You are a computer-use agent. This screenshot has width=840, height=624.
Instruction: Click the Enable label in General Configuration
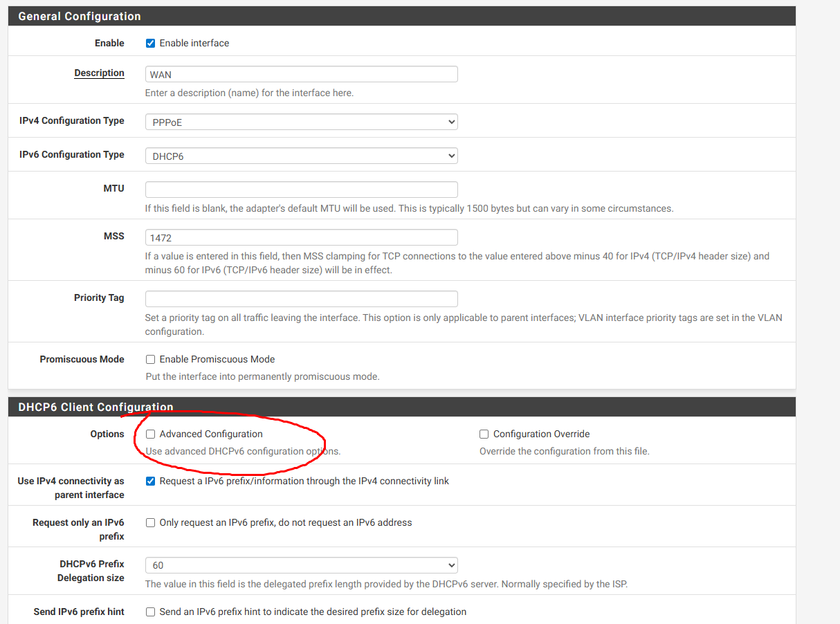pyautogui.click(x=109, y=43)
